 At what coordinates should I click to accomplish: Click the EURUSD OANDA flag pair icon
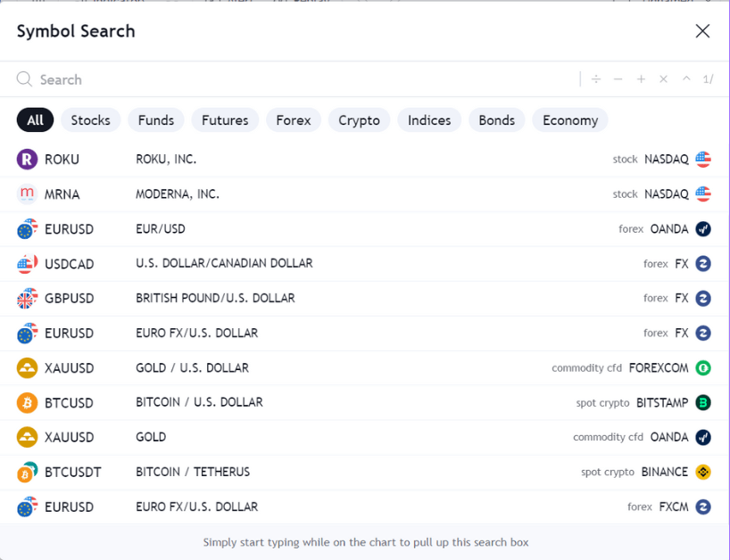pos(27,229)
